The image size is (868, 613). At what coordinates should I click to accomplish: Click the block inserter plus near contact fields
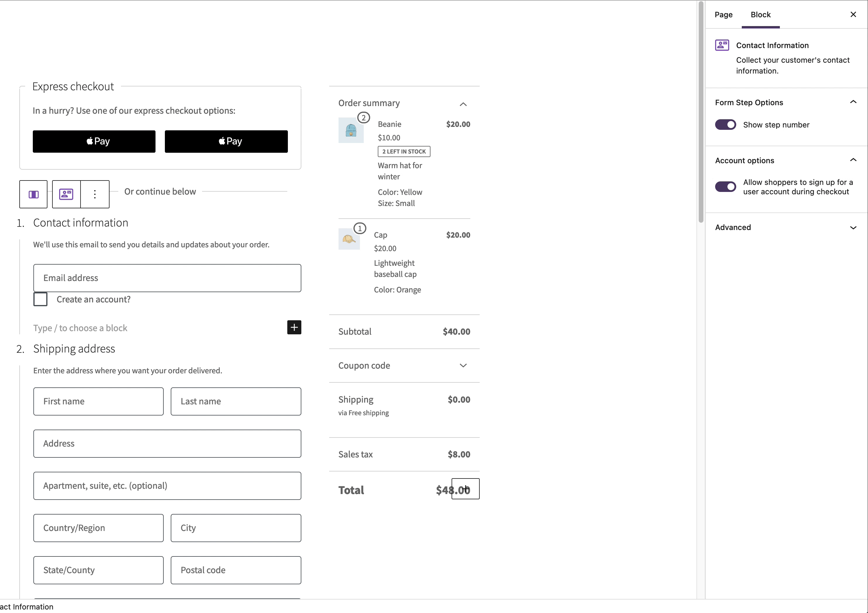point(294,328)
